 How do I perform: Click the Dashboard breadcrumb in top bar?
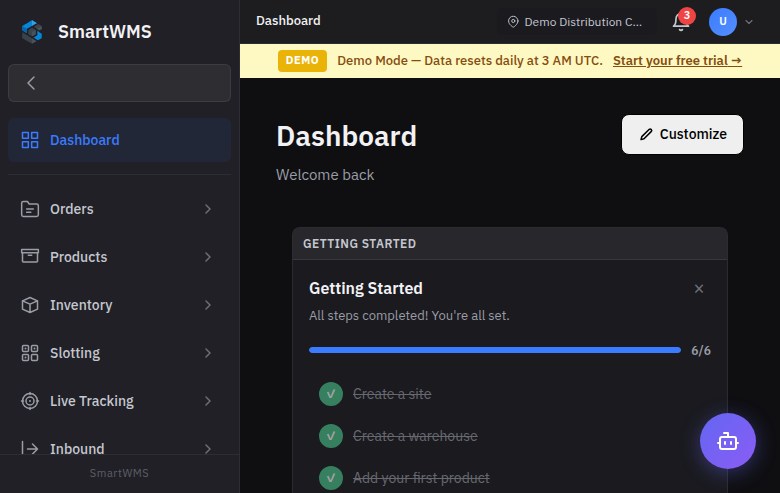point(288,20)
